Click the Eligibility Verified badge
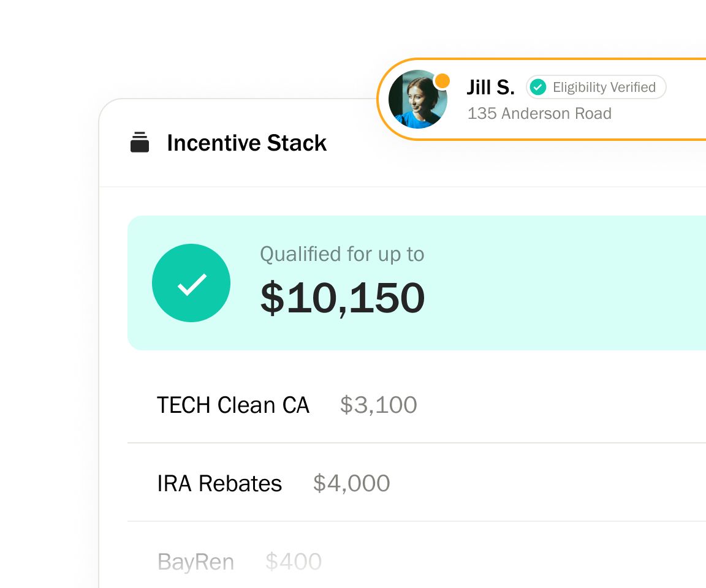Screen dimensions: 706x588 (x=596, y=88)
